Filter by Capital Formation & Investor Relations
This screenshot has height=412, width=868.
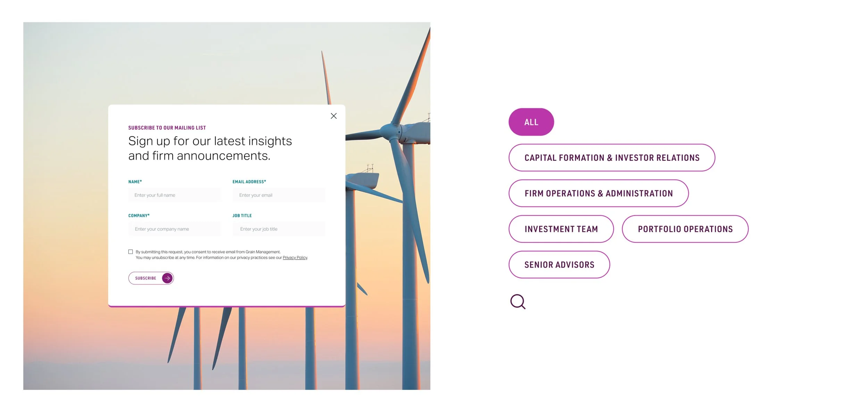(x=612, y=158)
